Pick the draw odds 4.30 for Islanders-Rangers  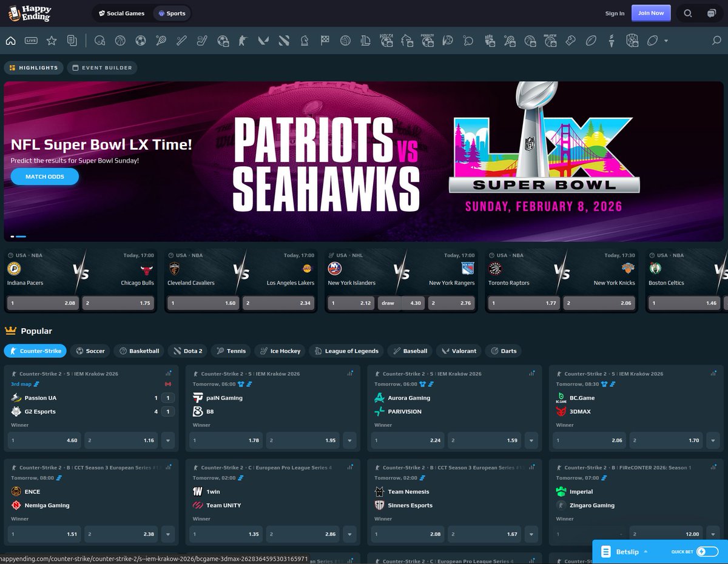tap(402, 303)
